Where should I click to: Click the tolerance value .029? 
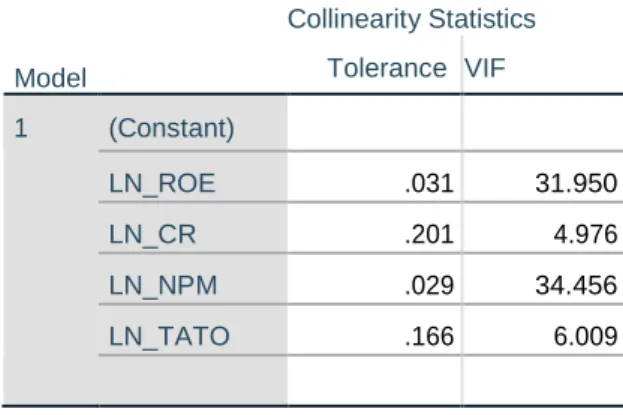point(429,285)
